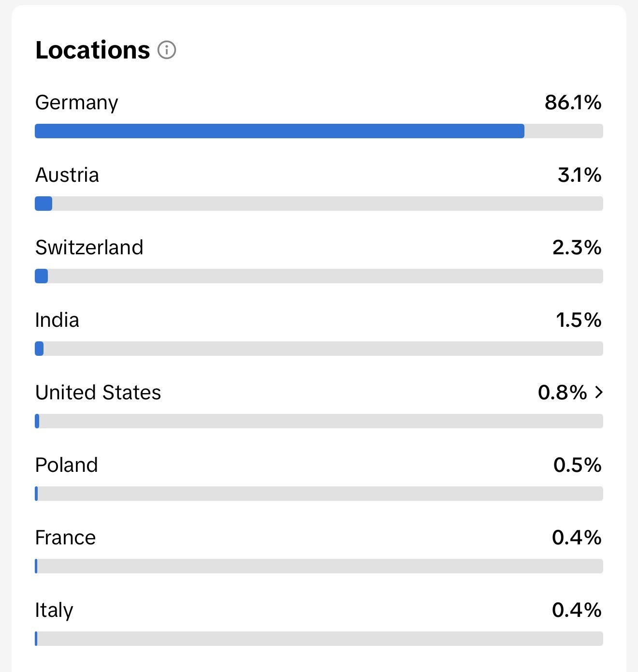Click Austria's progress bar

click(319, 204)
